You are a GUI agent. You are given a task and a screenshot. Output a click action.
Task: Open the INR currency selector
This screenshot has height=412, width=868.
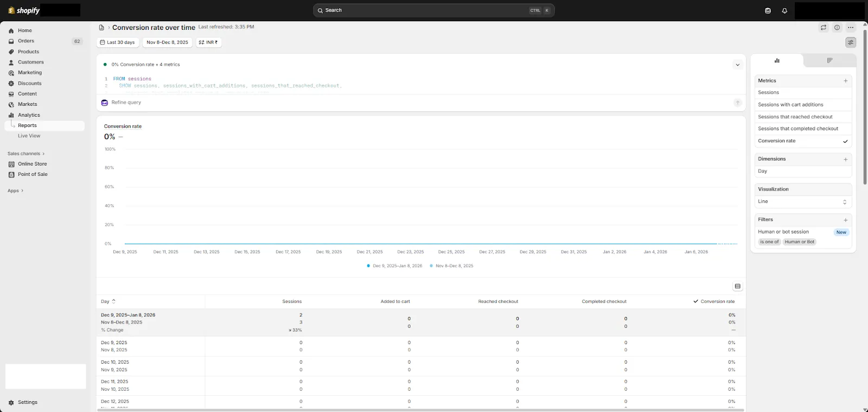pos(208,42)
